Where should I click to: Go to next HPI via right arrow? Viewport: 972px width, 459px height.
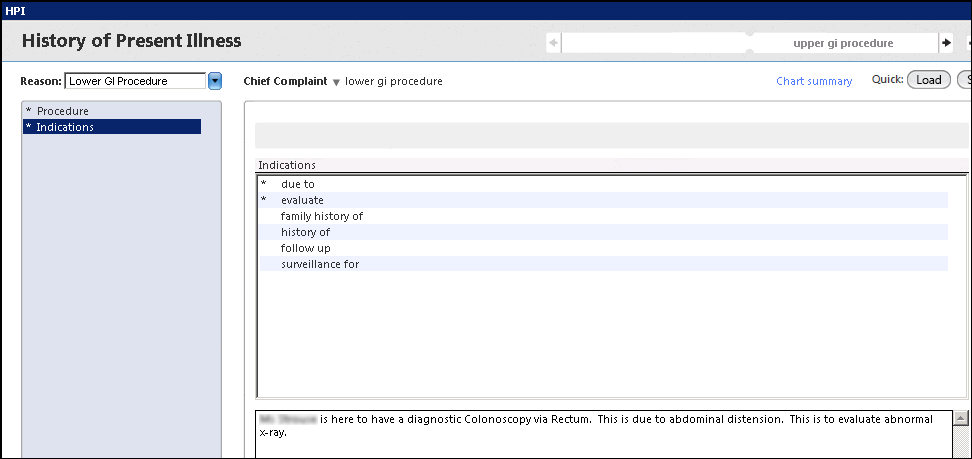point(946,43)
